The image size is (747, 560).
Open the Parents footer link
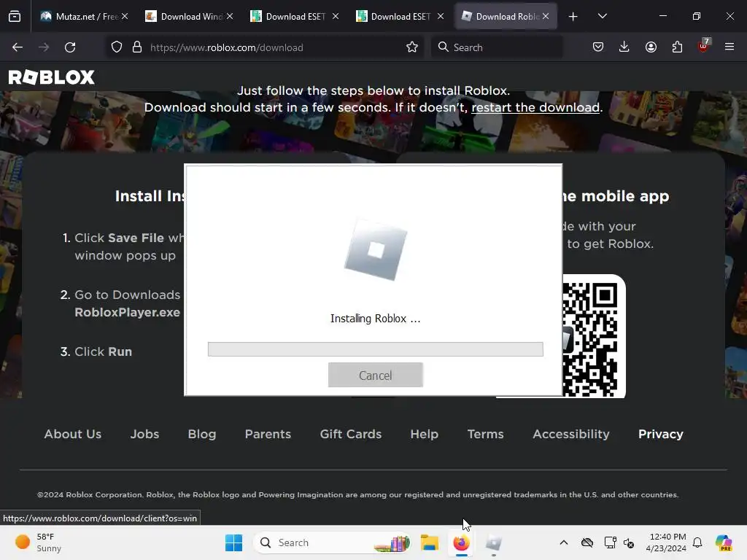[x=268, y=435]
